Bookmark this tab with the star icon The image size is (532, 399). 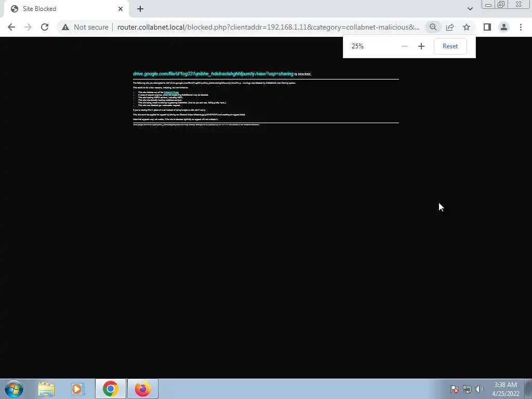point(467,27)
